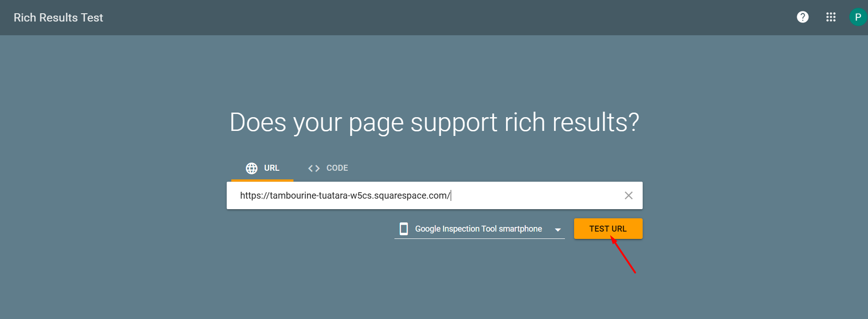
Task: Click the underline below the user agent selector
Action: (479, 238)
